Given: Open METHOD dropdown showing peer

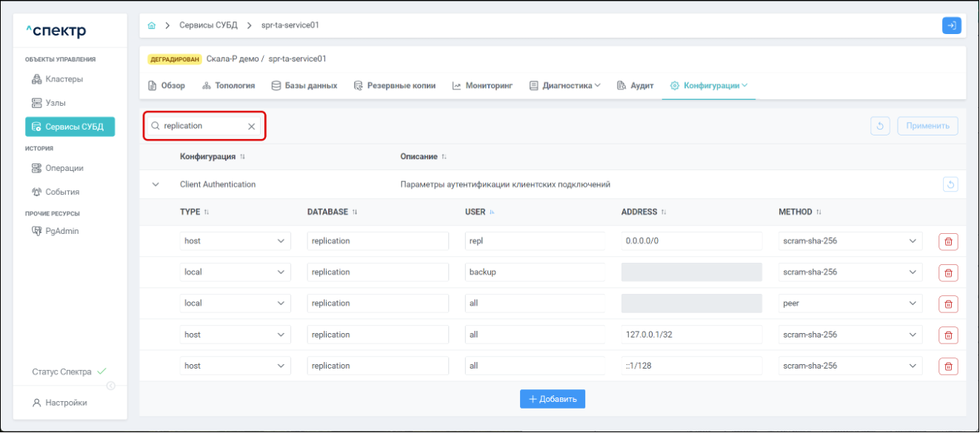Looking at the screenshot, I should click(850, 303).
